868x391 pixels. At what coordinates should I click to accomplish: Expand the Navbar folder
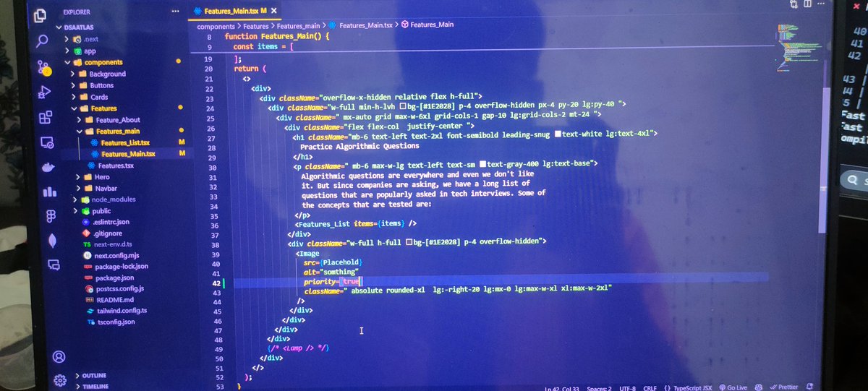77,189
